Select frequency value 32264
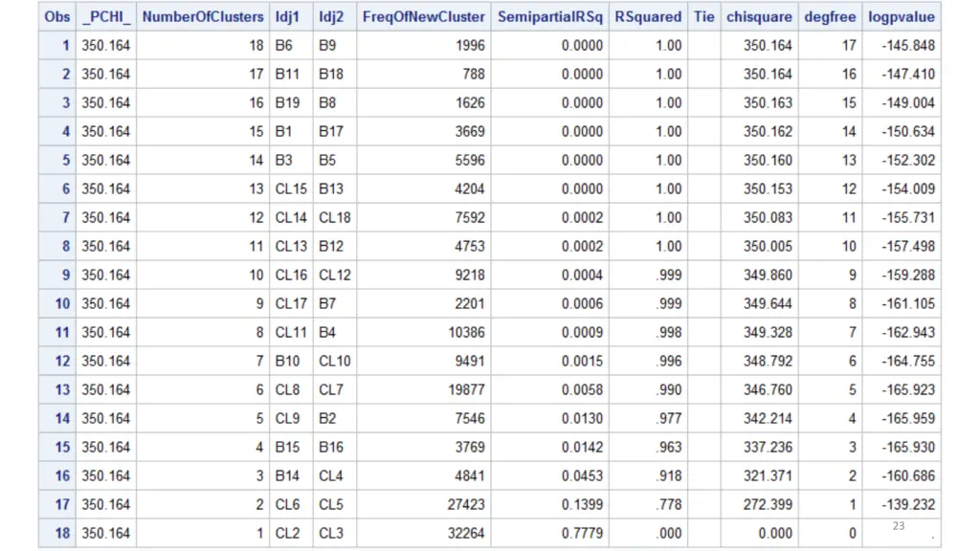This screenshot has width=980, height=551. [x=466, y=534]
